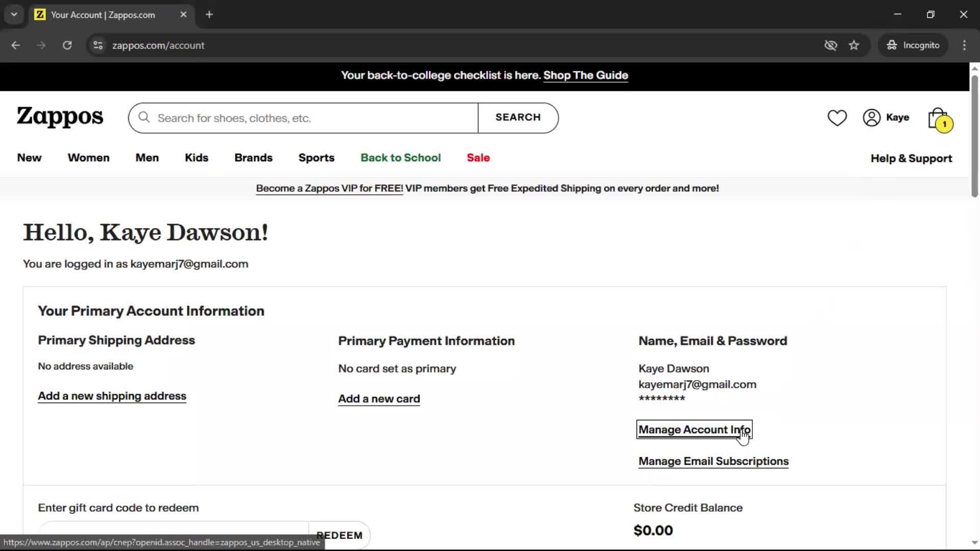Close the Zappos account tab
The height and width of the screenshot is (551, 980).
pyautogui.click(x=183, y=15)
